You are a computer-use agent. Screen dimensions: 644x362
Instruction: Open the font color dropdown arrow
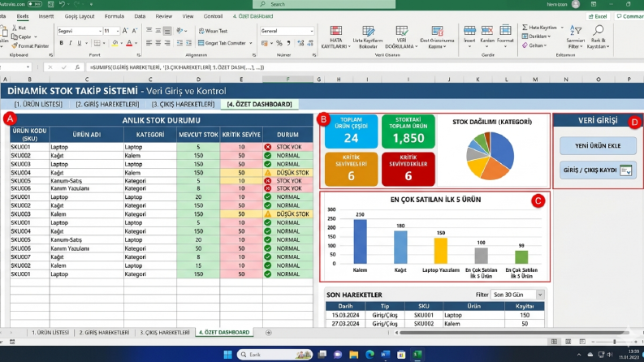136,43
